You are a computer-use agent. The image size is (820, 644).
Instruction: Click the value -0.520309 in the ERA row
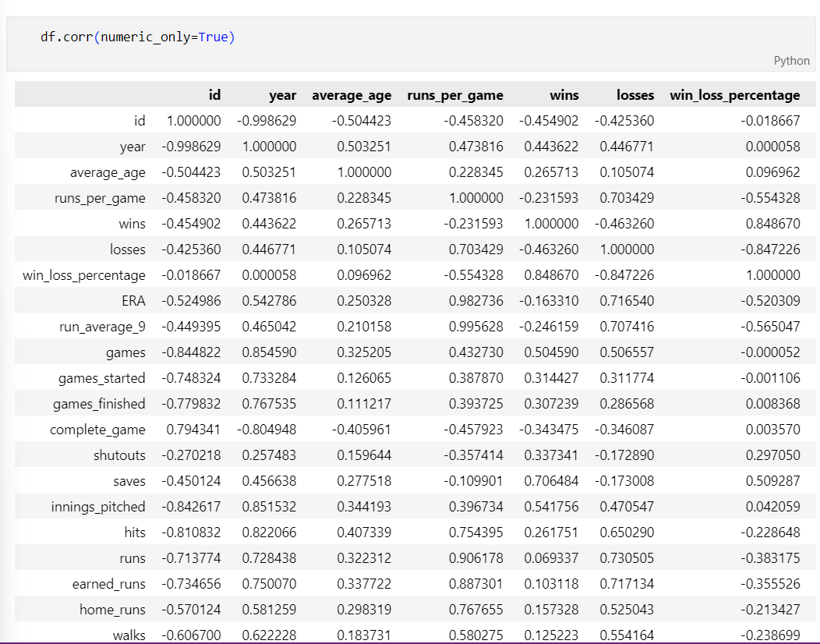(770, 301)
